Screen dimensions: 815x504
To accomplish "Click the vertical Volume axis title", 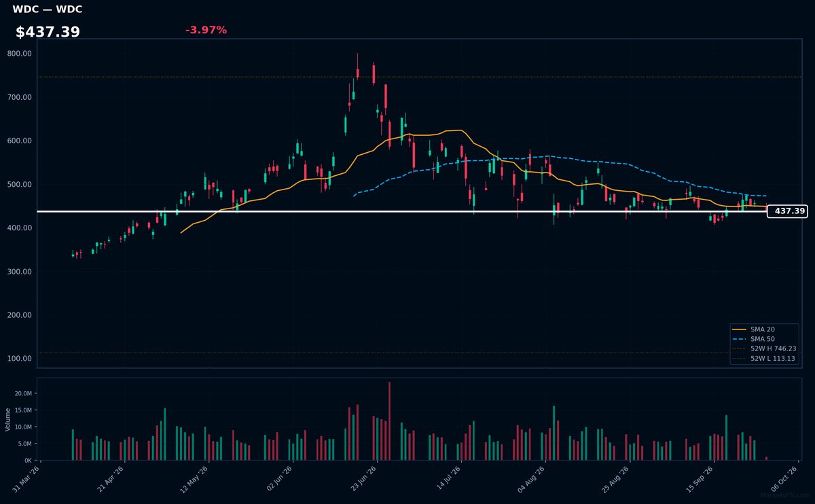I will pos(7,419).
